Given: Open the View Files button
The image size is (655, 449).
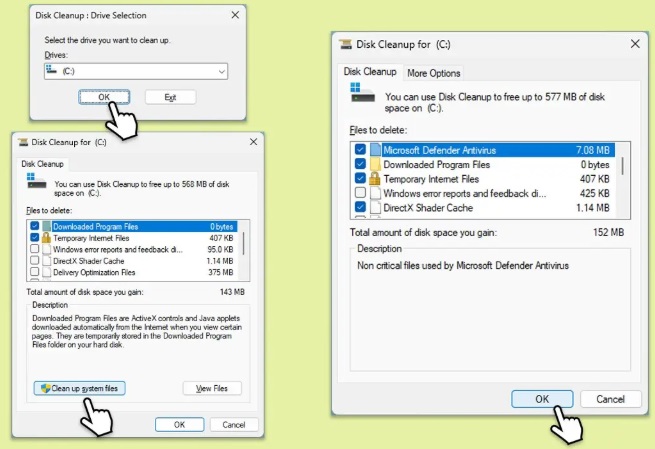Looking at the screenshot, I should pyautogui.click(x=212, y=388).
